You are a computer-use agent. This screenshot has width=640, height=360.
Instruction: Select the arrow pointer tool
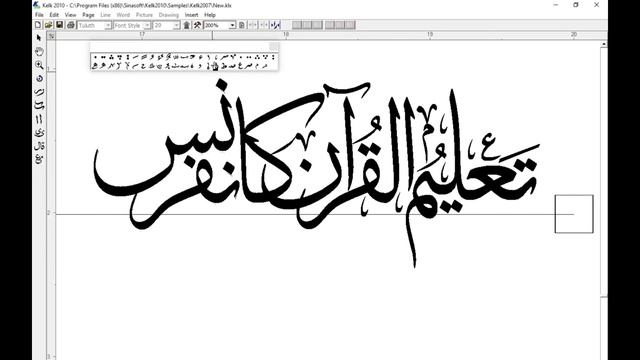pyautogui.click(x=39, y=38)
